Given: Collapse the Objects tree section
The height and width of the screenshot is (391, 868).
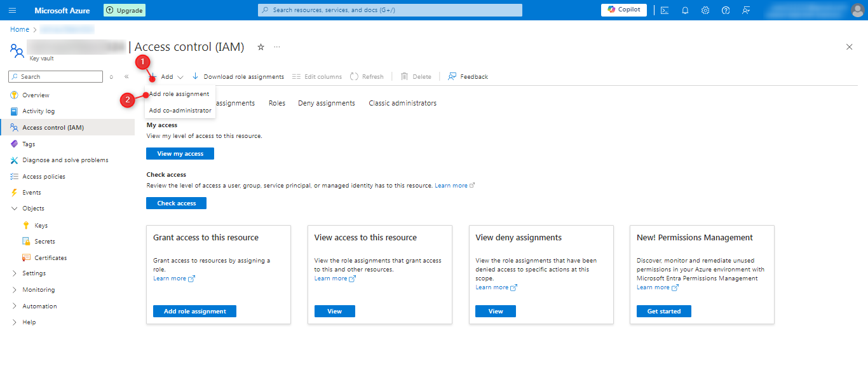Looking at the screenshot, I should 15,209.
